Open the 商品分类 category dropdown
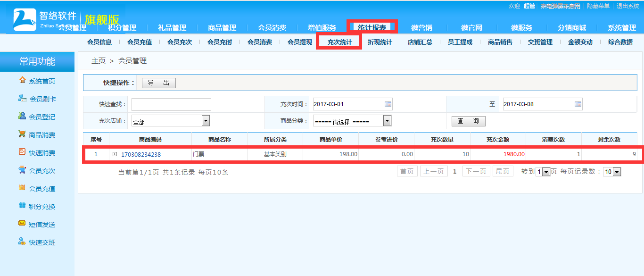The image size is (644, 276). pyautogui.click(x=387, y=121)
